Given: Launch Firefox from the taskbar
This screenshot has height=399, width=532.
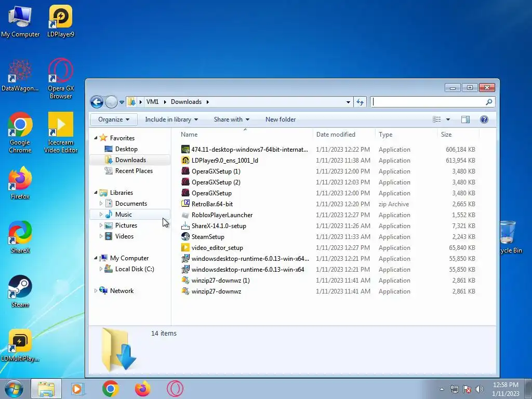Looking at the screenshot, I should (142, 389).
